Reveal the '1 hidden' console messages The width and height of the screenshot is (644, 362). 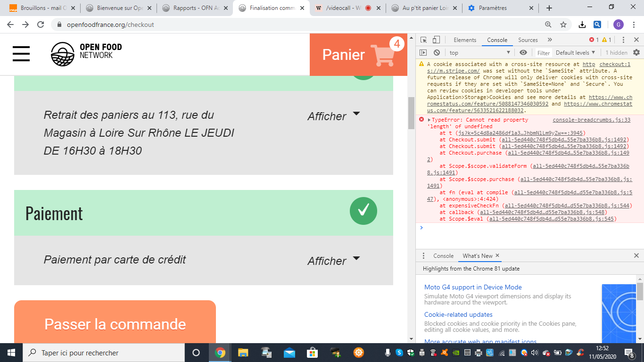click(x=616, y=52)
